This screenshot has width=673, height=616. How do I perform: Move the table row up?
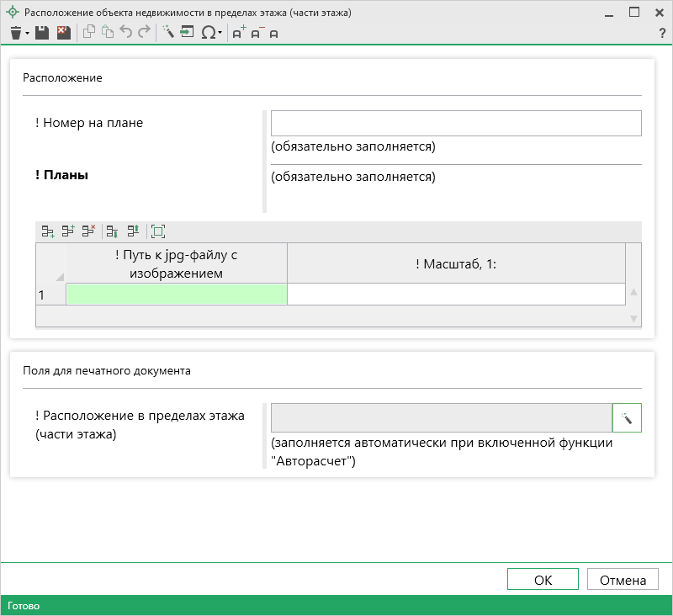coord(133,231)
